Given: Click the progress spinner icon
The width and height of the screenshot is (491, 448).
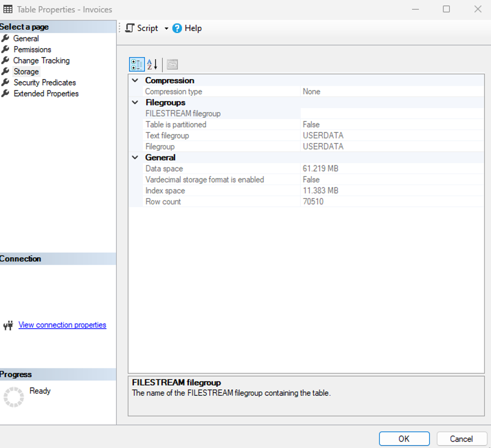Looking at the screenshot, I should pos(14,397).
